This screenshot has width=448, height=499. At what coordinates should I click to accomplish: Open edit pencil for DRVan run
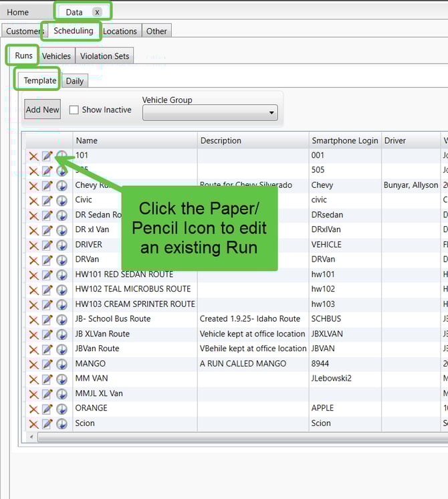(47, 260)
